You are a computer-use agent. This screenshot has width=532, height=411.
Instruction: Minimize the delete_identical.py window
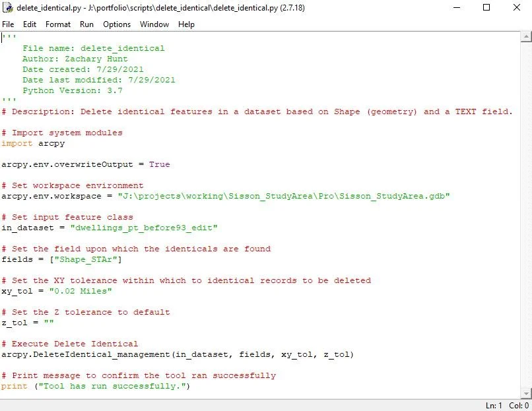[x=457, y=7]
